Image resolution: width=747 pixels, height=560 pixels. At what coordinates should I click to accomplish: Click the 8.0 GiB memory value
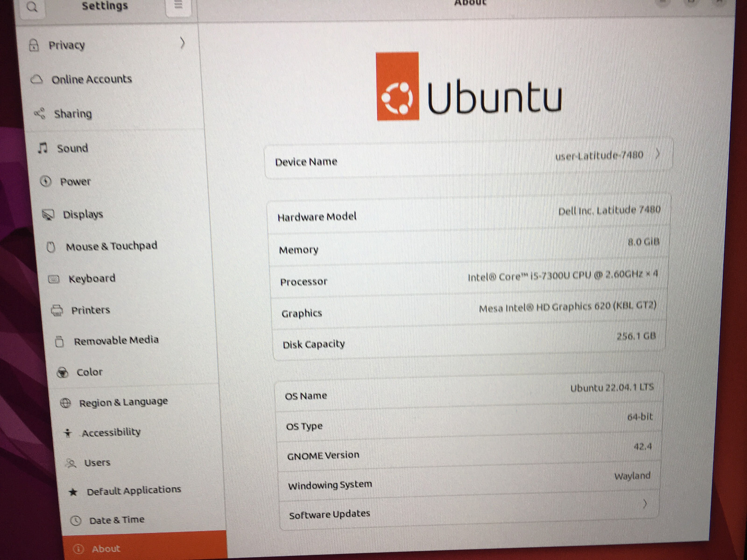tap(643, 242)
